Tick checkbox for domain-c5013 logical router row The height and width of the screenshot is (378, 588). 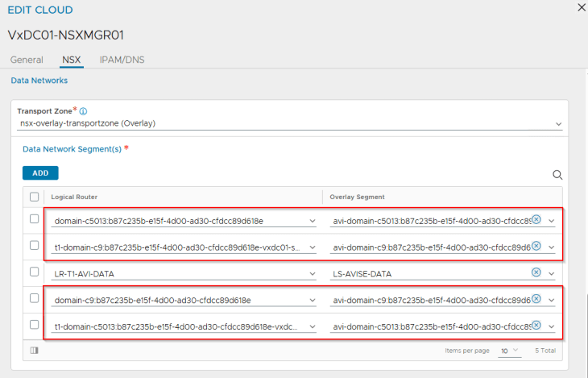tap(34, 220)
